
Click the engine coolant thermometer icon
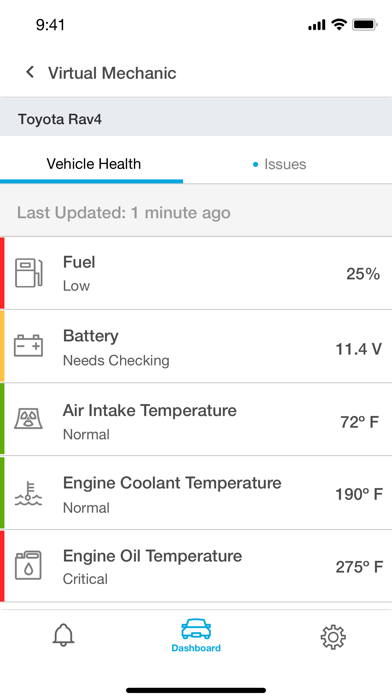coord(28,493)
